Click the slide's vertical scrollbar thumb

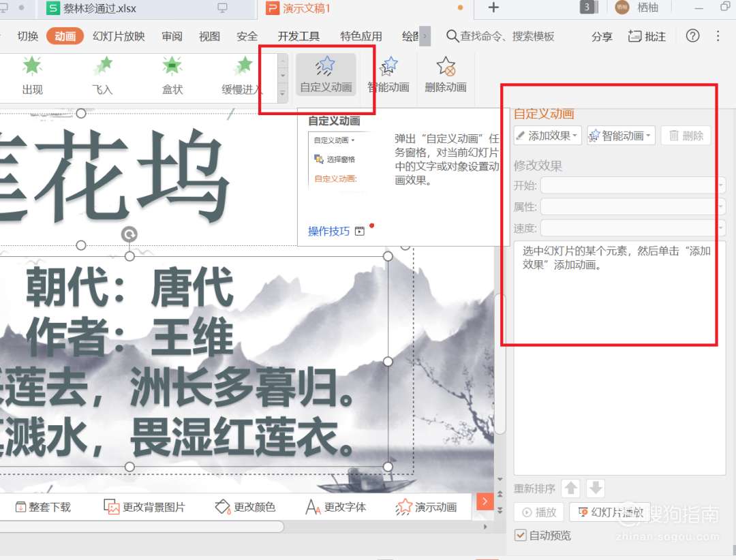point(500,363)
